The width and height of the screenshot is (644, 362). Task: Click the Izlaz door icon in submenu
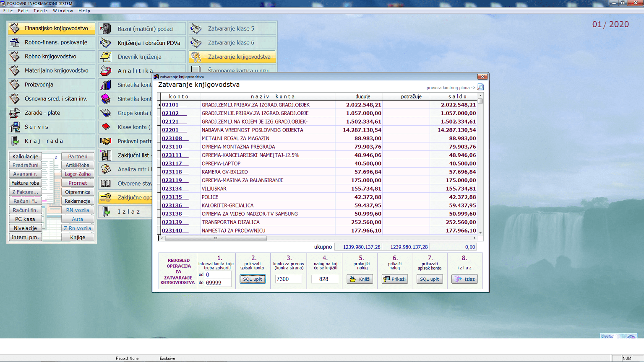point(106,212)
